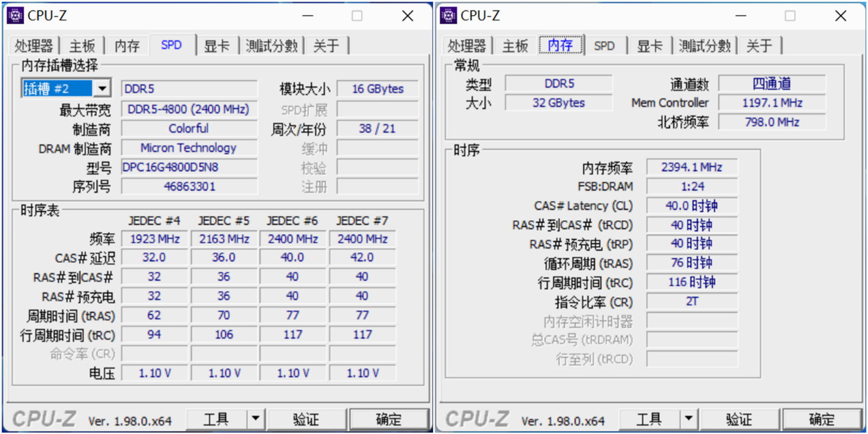
Task: Click the Colorful manufacturer field
Action: pyautogui.click(x=189, y=129)
